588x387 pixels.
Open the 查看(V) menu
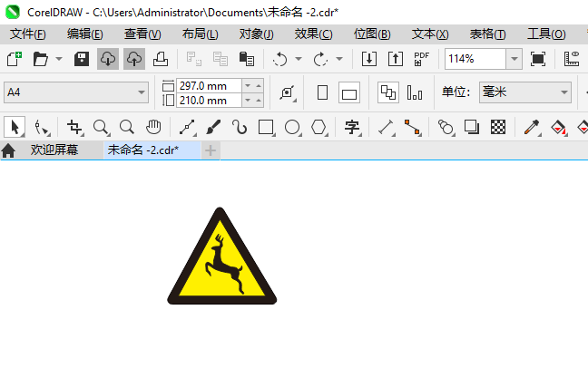(142, 34)
